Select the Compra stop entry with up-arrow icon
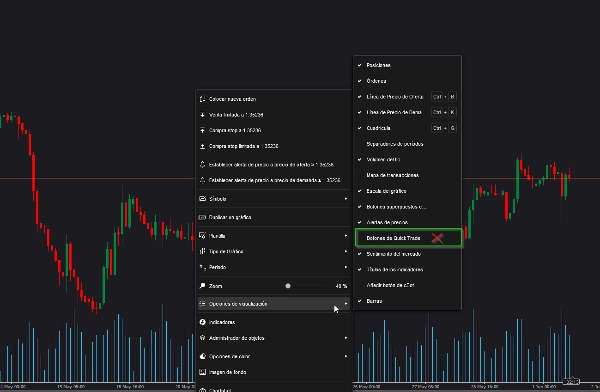 coord(274,130)
